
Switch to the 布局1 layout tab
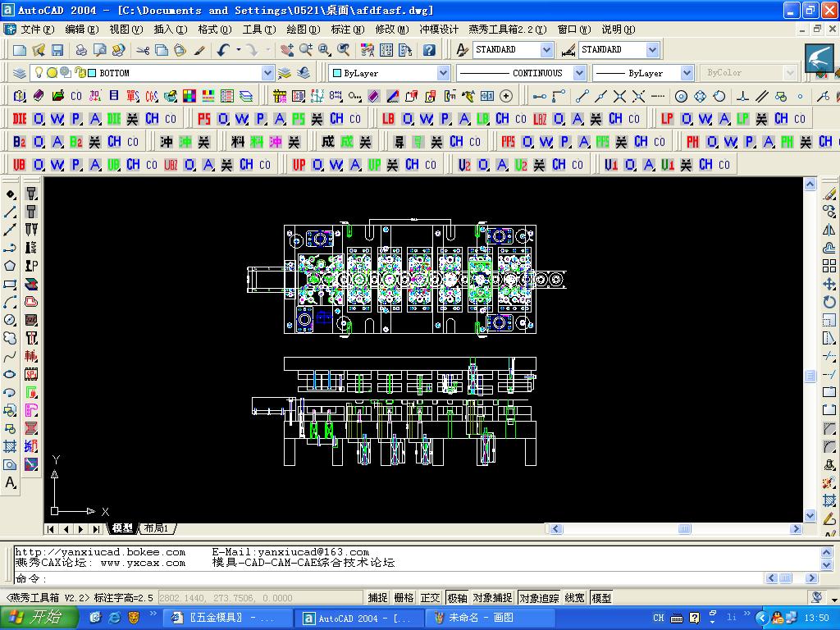pos(157,529)
